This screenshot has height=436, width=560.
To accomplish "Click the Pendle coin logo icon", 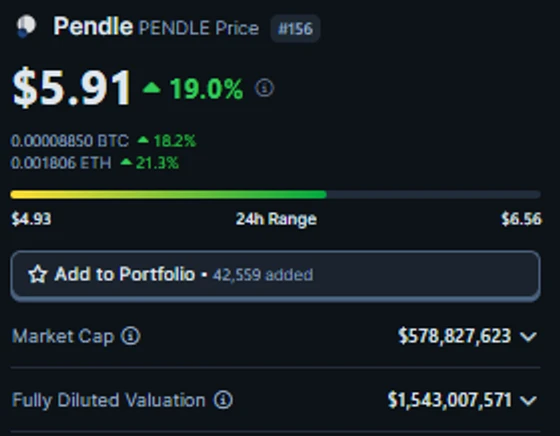I will coord(26,26).
